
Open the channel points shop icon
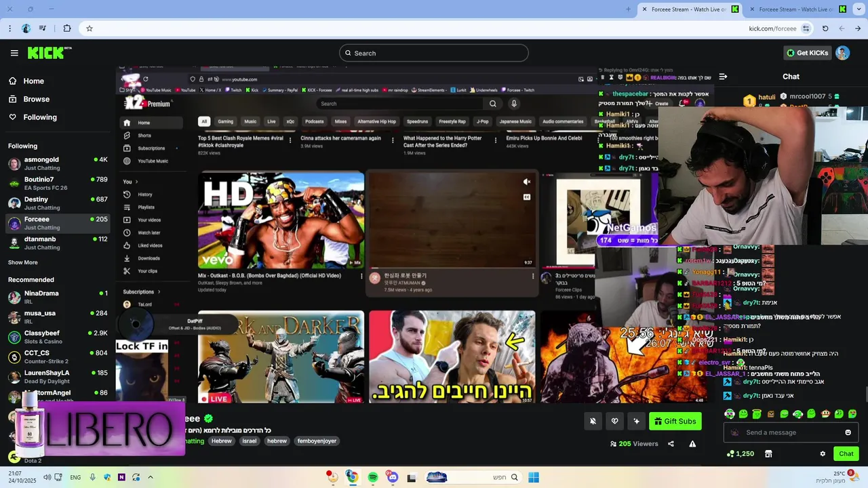tap(768, 453)
